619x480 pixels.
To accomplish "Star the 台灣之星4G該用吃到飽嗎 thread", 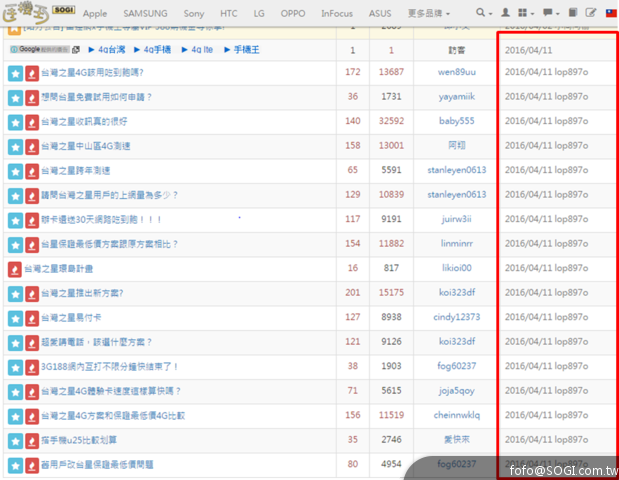I will pos(15,73).
